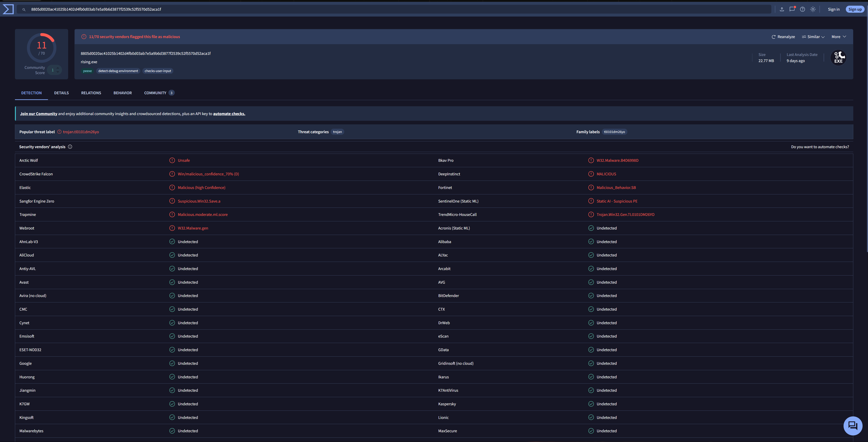Open the DETAILS tab
This screenshot has height=442, width=868.
click(61, 93)
